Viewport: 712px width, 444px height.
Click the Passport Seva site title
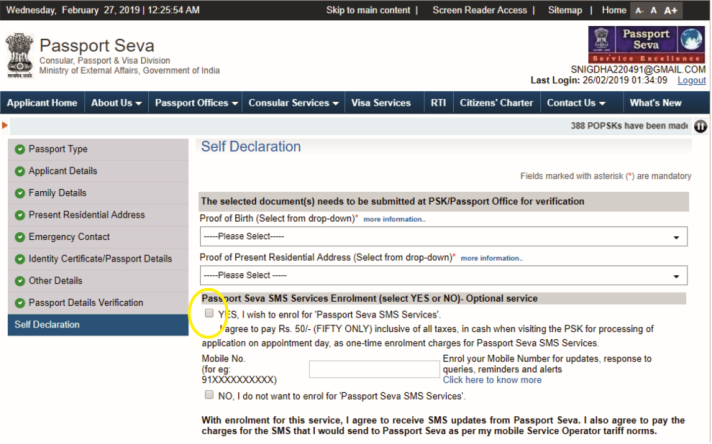(x=97, y=46)
